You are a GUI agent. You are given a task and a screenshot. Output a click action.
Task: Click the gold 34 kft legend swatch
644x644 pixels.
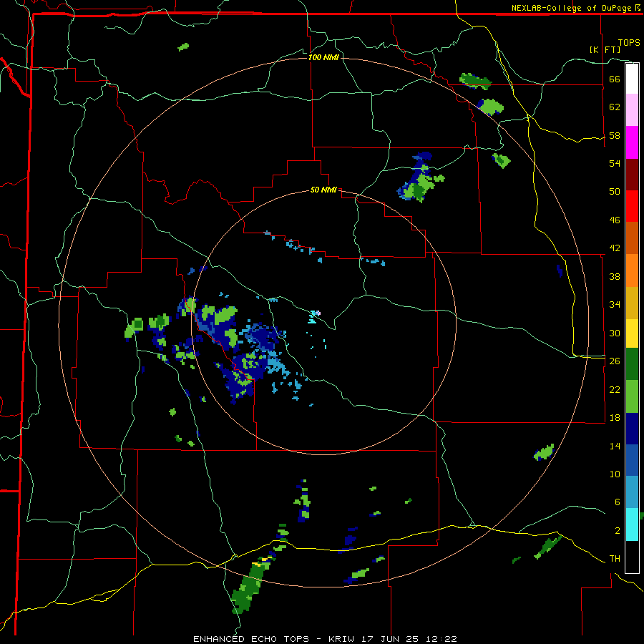(x=632, y=303)
